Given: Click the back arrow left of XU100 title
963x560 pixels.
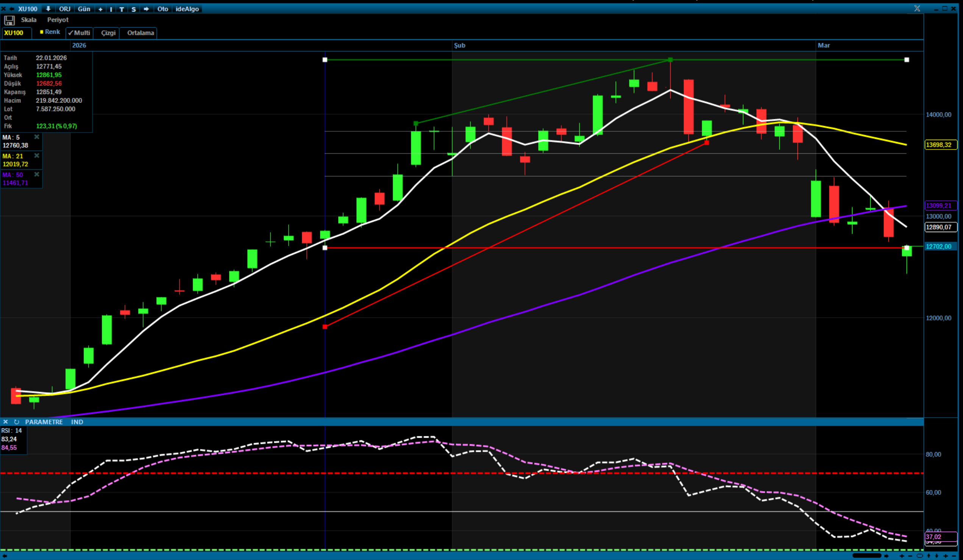Looking at the screenshot, I should coord(12,9).
